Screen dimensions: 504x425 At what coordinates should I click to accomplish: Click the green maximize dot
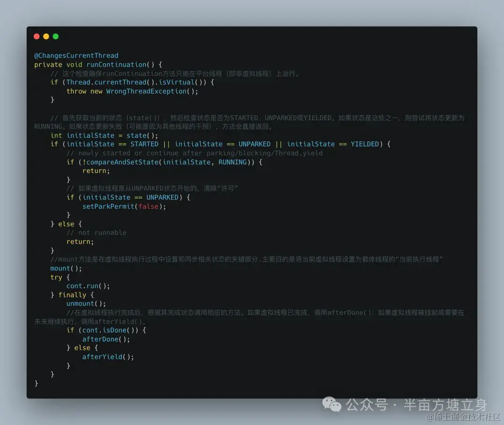[x=56, y=36]
